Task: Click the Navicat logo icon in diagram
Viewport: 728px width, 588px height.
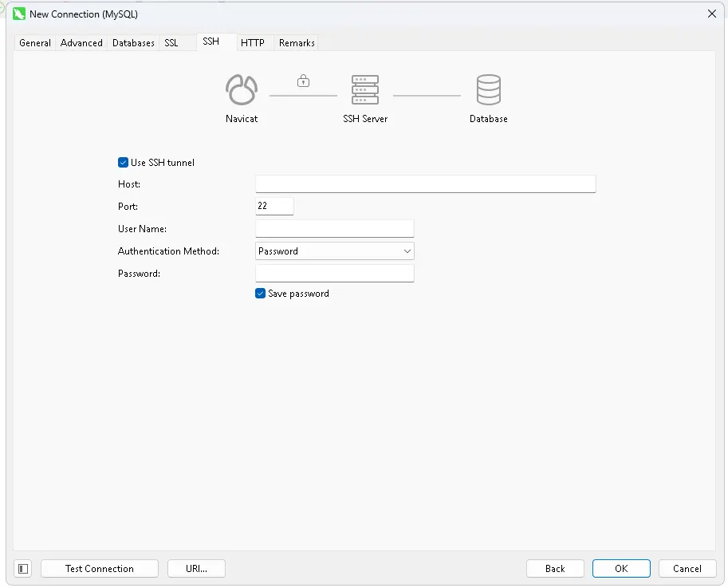Action: pos(242,90)
